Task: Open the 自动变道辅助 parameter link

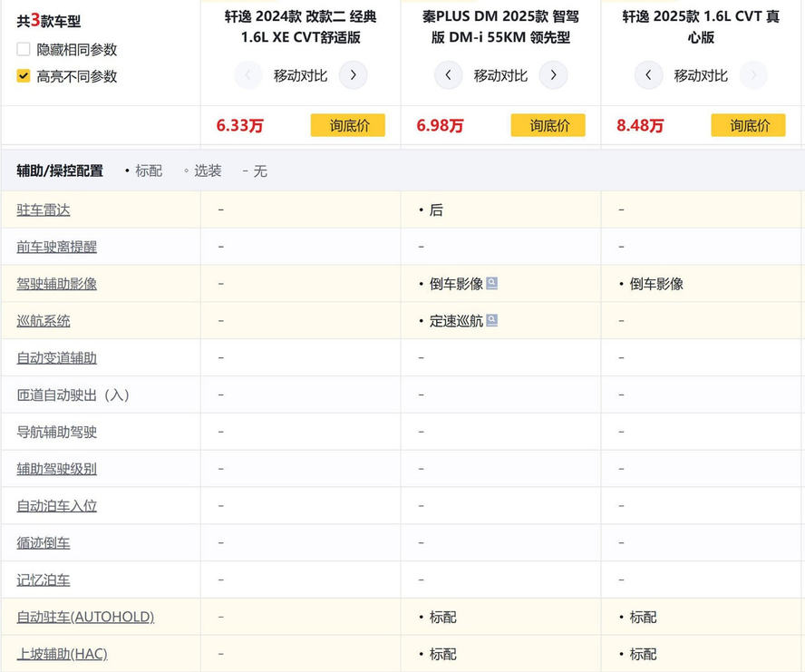Action: (56, 357)
